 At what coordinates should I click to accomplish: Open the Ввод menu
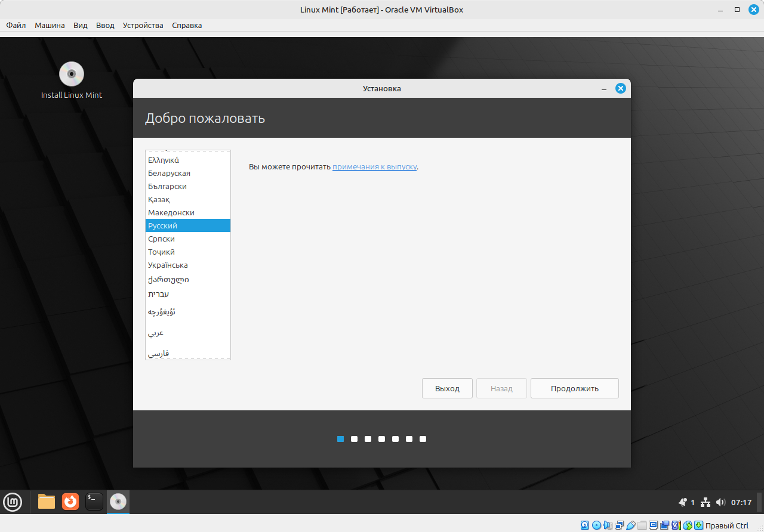pyautogui.click(x=105, y=25)
